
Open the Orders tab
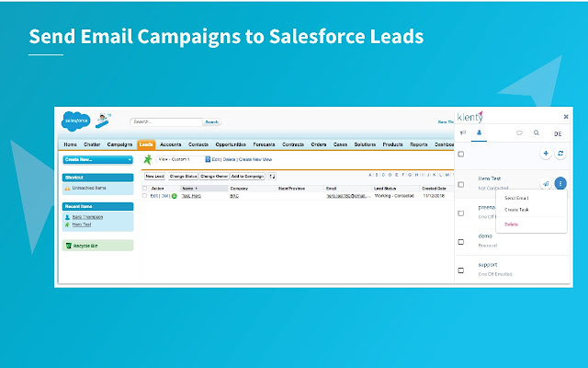point(319,144)
